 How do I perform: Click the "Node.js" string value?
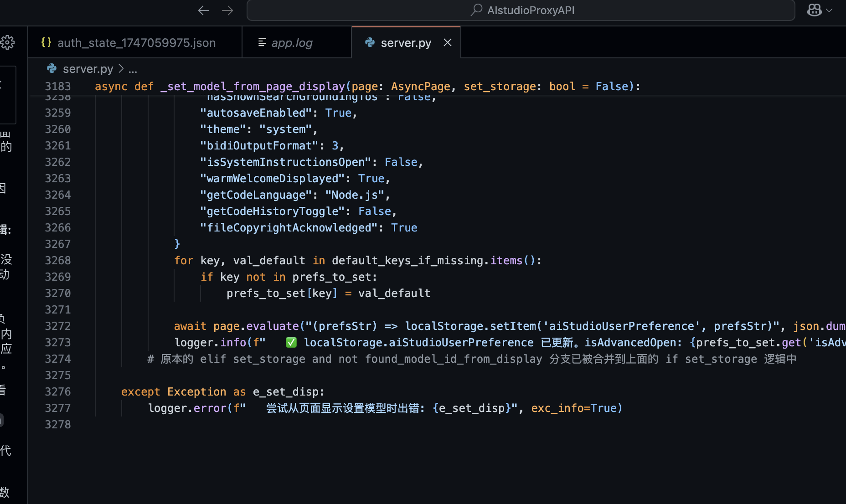pos(354,195)
